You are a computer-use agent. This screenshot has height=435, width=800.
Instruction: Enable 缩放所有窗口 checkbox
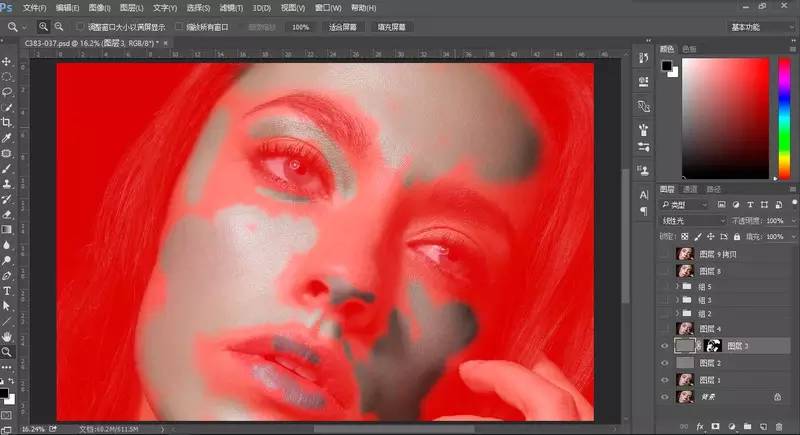pyautogui.click(x=179, y=27)
